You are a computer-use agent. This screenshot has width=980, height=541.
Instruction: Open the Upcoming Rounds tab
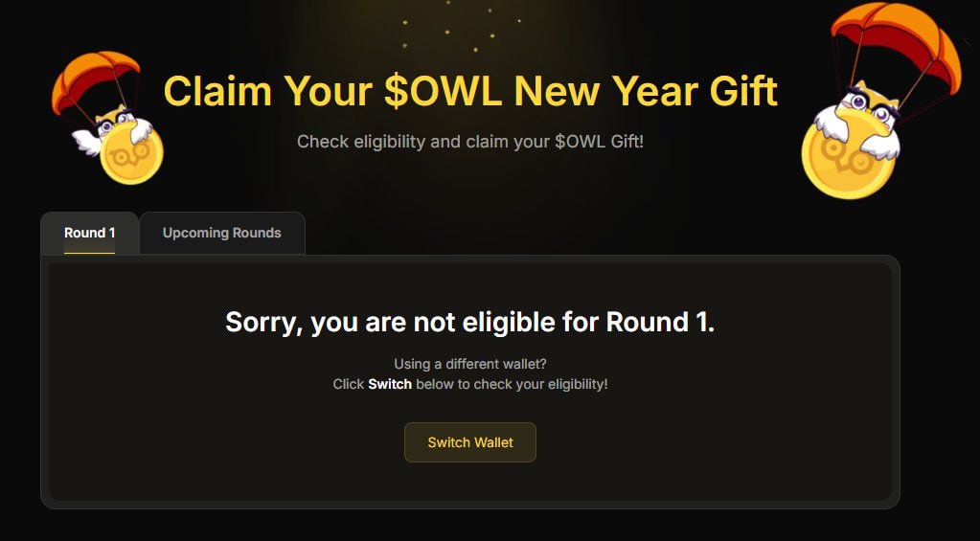[222, 233]
